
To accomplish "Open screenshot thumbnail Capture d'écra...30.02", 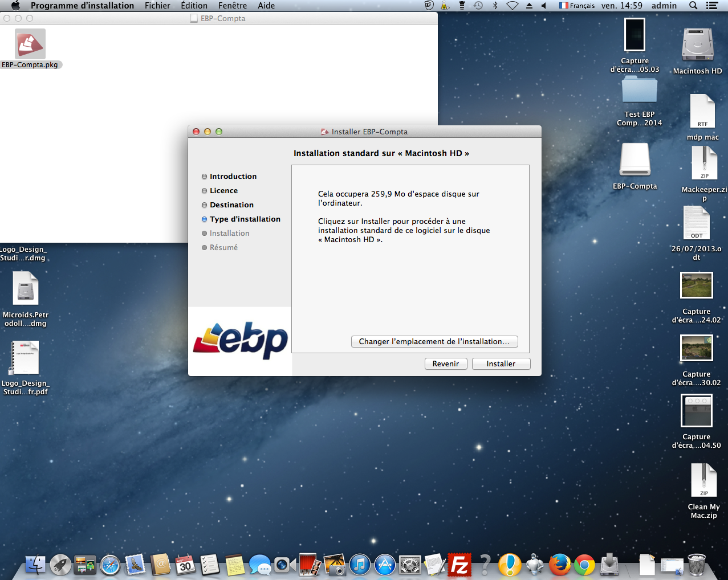I will point(697,348).
